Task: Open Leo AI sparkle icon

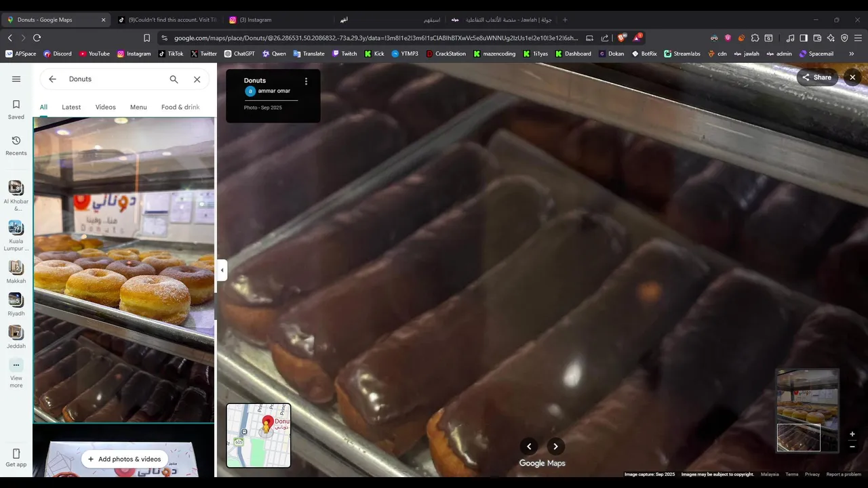Action: pyautogui.click(x=831, y=38)
